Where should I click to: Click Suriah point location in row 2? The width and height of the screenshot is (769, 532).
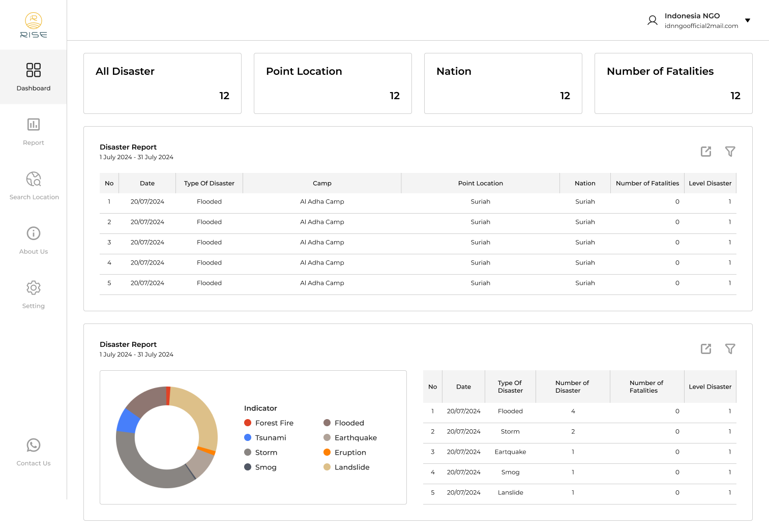481,222
